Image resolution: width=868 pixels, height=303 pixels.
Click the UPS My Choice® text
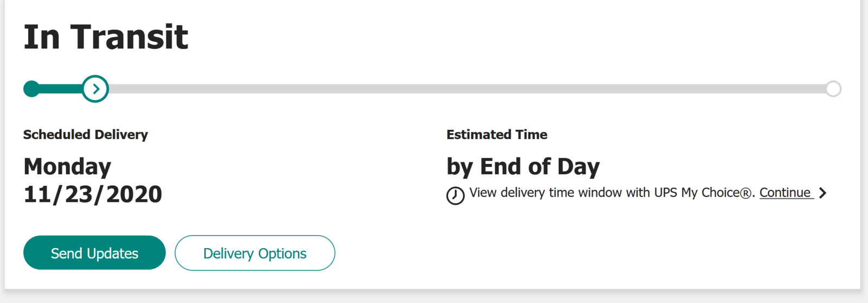click(704, 193)
